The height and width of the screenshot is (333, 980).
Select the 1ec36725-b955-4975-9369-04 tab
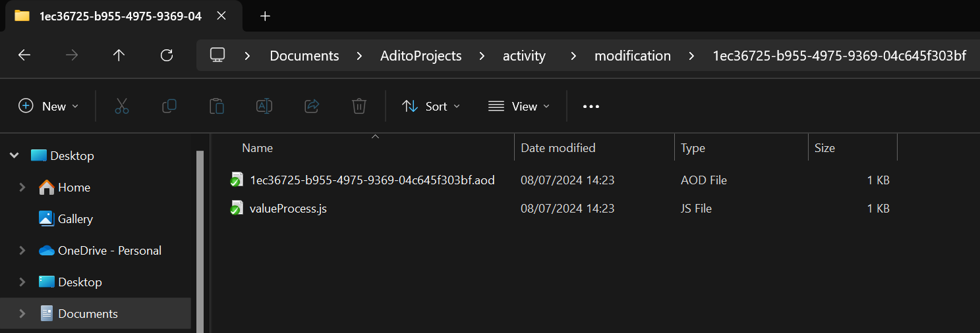tap(122, 16)
